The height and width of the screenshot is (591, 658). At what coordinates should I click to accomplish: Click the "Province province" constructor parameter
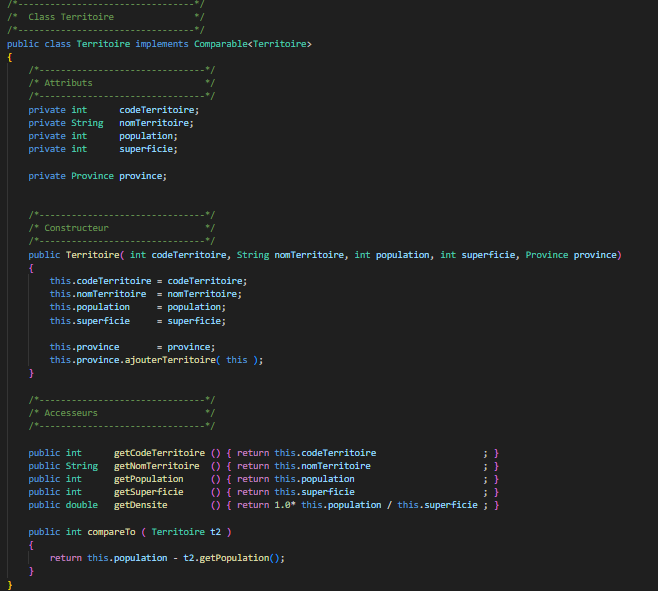coord(572,255)
